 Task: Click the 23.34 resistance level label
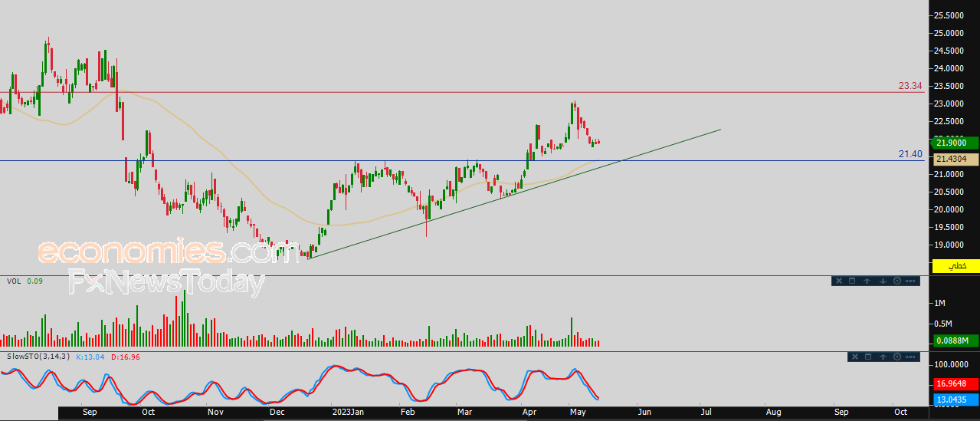[910, 86]
